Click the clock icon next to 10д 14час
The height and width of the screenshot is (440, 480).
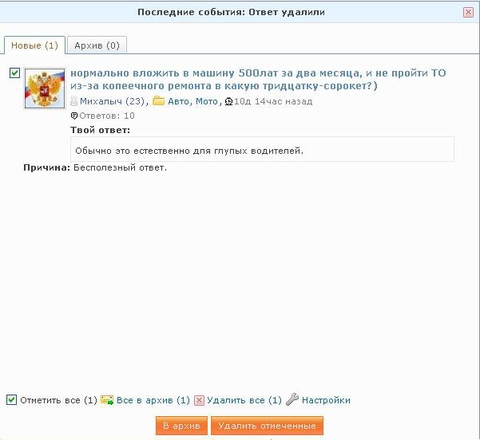pyautogui.click(x=229, y=101)
